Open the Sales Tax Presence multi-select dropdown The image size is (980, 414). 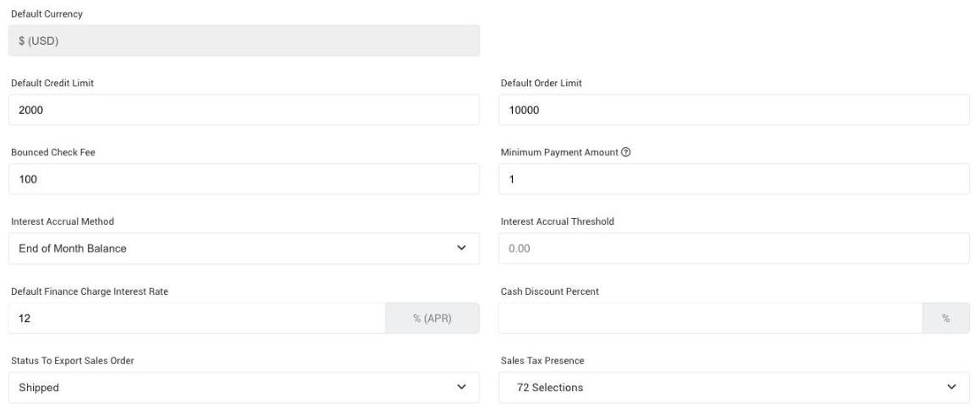pos(734,388)
